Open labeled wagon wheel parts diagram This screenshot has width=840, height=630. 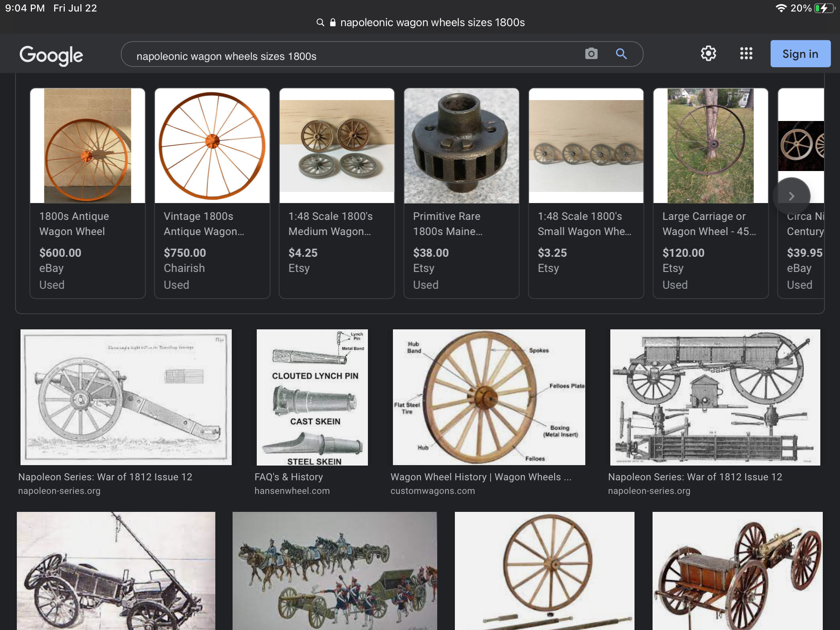pos(489,397)
